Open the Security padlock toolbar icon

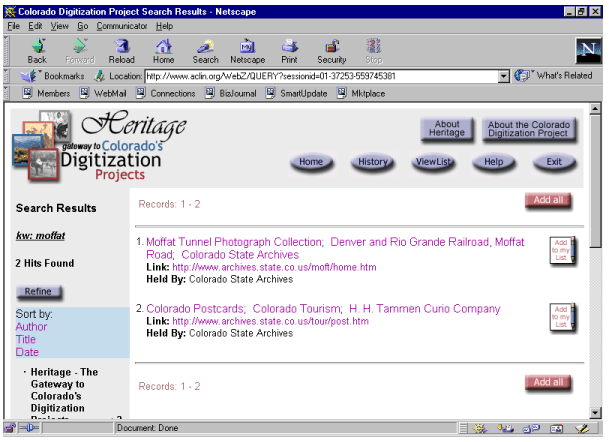pyautogui.click(x=332, y=50)
